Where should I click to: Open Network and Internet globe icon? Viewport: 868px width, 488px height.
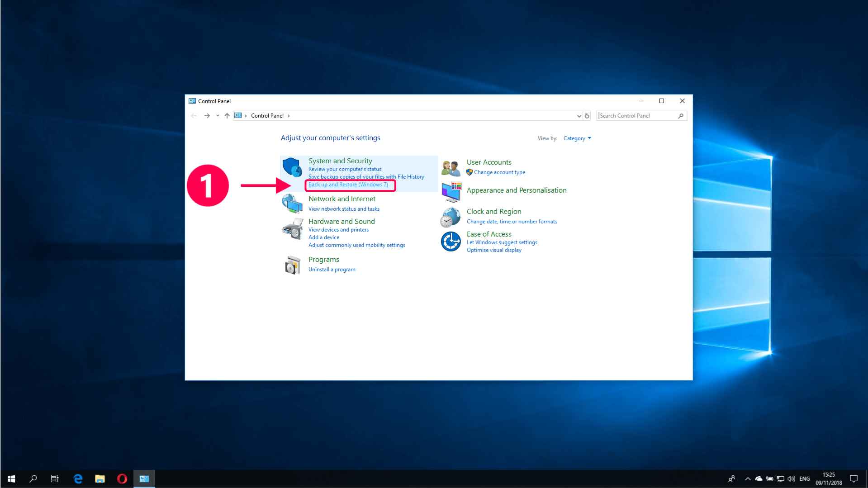[292, 204]
